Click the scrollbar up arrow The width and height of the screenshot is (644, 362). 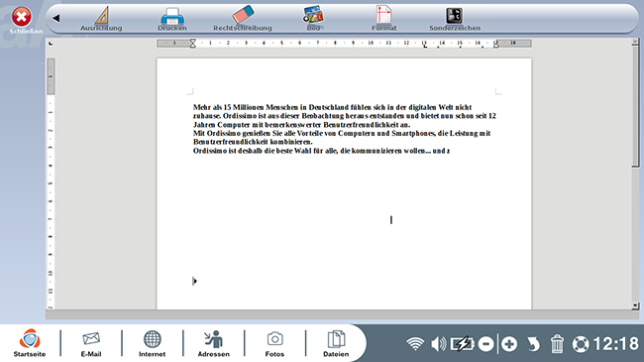click(635, 42)
